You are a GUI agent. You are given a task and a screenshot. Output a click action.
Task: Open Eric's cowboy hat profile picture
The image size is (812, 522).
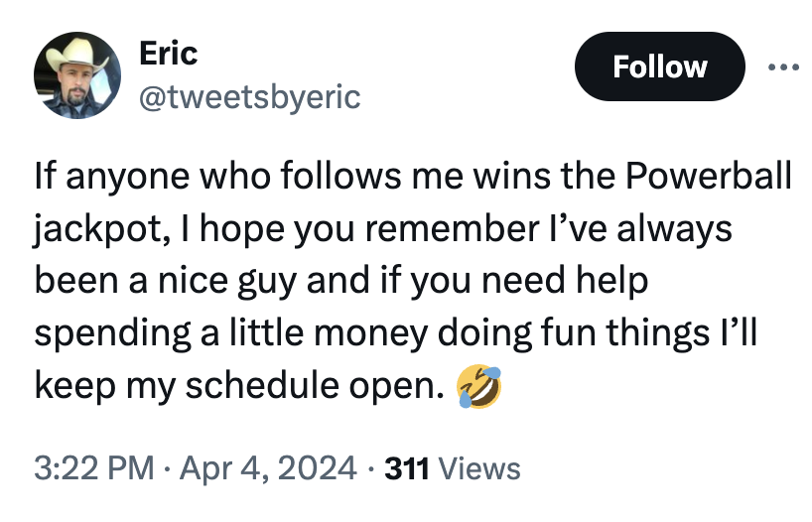[75, 77]
